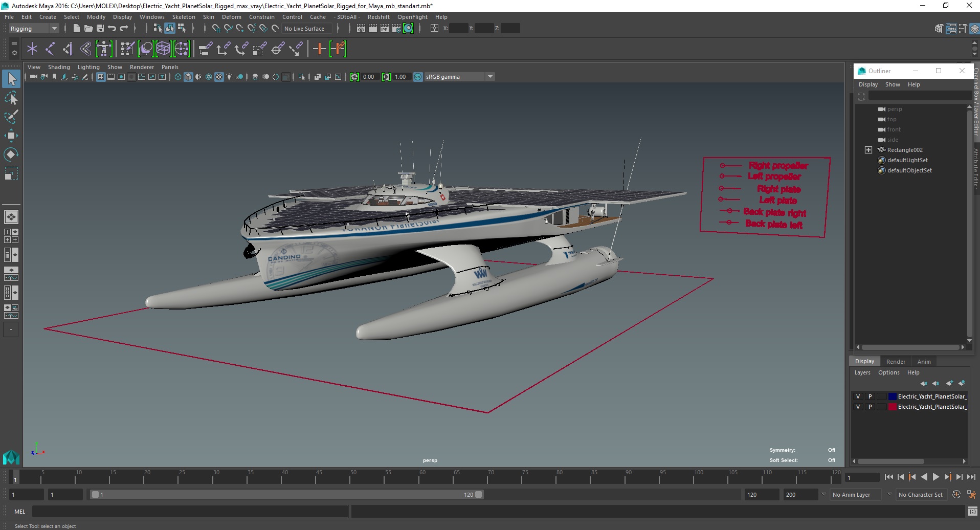Open the No Live Surface field
Image resolution: width=980 pixels, height=530 pixels.
[x=306, y=29]
